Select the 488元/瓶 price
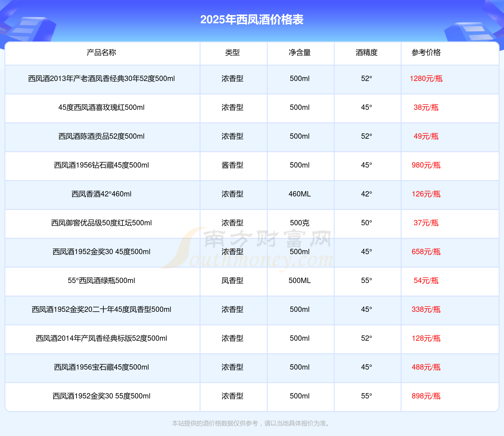The width and height of the screenshot is (504, 436). click(x=426, y=367)
